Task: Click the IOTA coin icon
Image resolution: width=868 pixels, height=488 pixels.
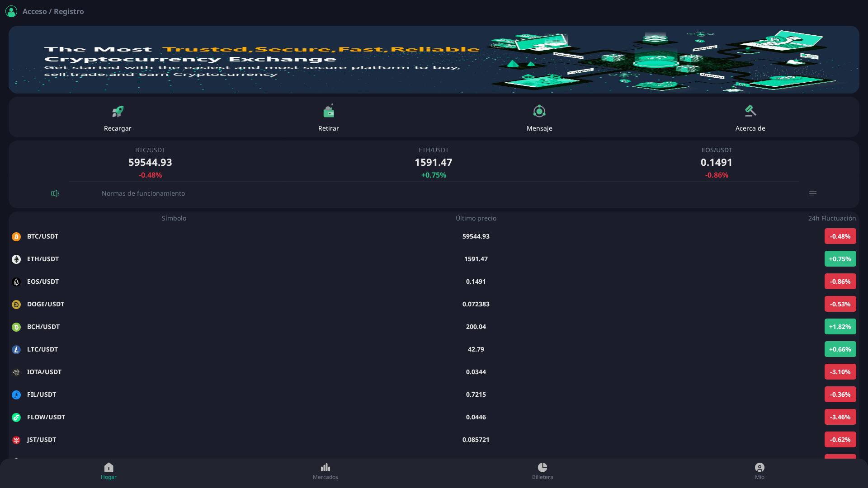Action: coord(16,372)
